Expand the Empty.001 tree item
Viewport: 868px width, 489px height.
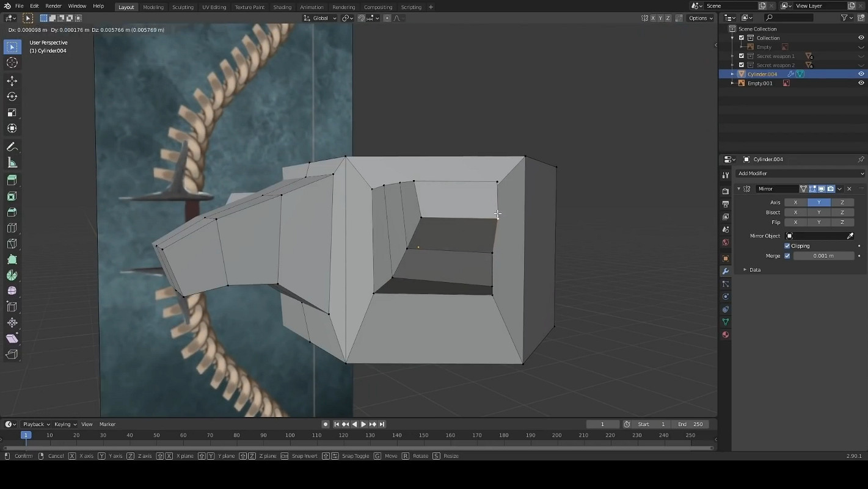pos(732,83)
